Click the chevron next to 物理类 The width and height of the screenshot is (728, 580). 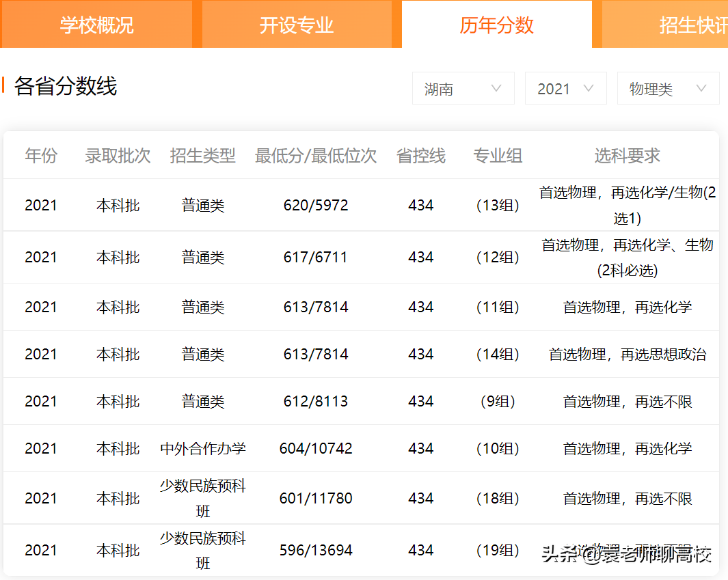[x=702, y=88]
